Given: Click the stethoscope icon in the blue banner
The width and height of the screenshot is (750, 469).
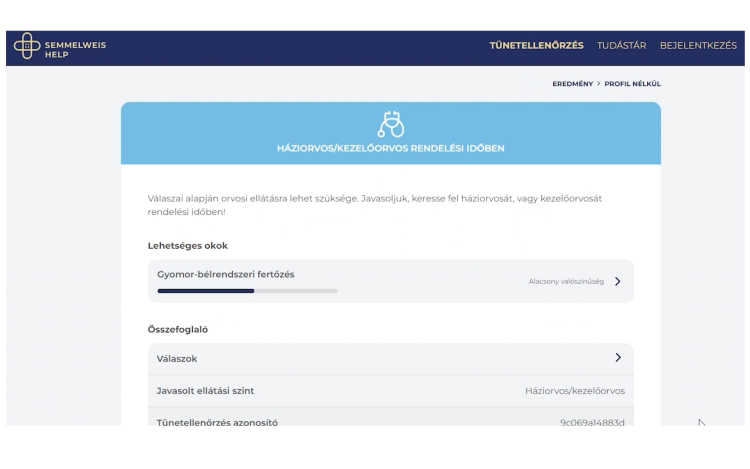Looking at the screenshot, I should 390,125.
